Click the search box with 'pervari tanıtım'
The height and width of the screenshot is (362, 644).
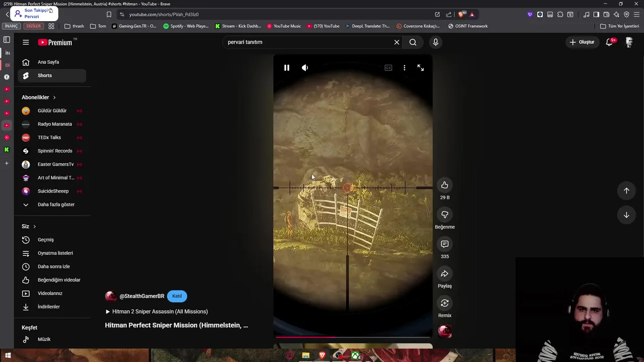click(x=307, y=42)
